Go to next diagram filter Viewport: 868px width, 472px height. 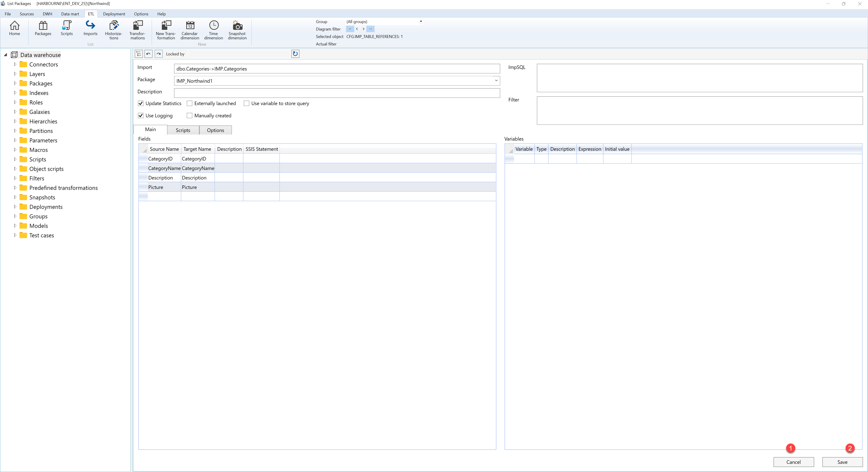point(363,29)
